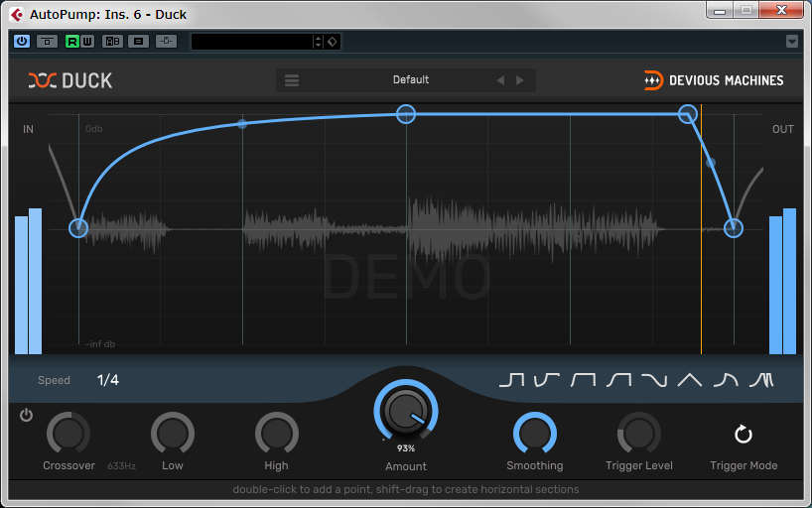This screenshot has width=812, height=508.
Task: Select the triangle curve shape preset
Action: coord(690,380)
